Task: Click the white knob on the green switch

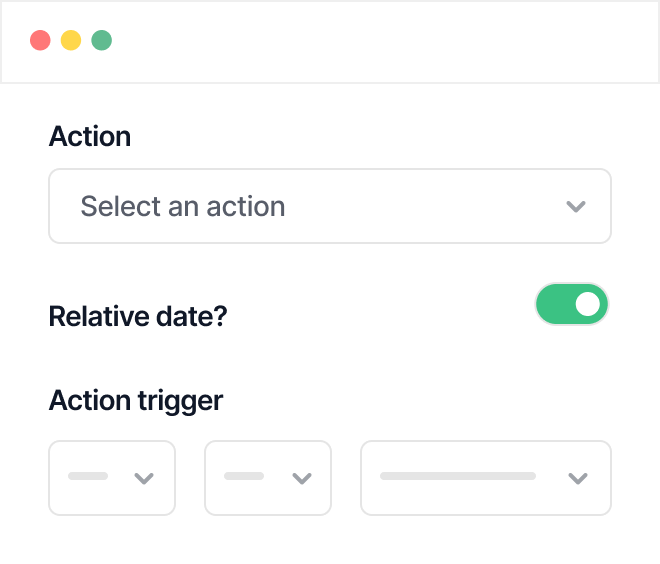Action: click(x=589, y=304)
